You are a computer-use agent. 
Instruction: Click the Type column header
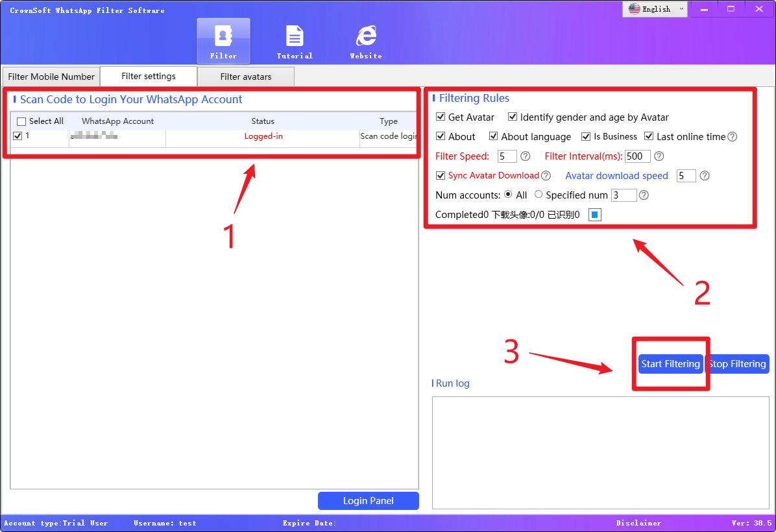[389, 121]
